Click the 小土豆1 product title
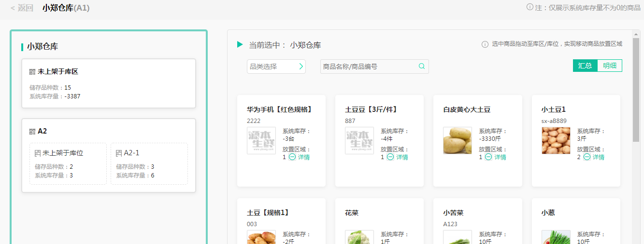 pos(554,109)
